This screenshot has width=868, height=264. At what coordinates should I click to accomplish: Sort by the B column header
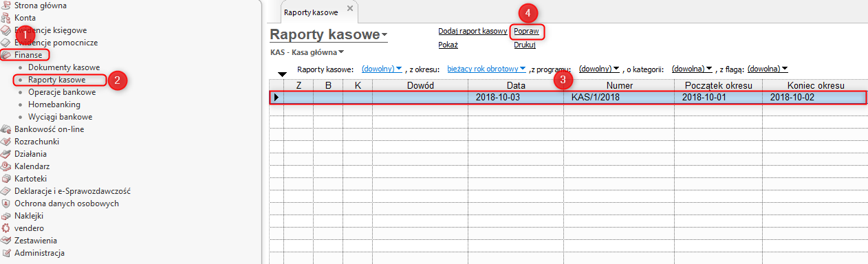pos(328,85)
